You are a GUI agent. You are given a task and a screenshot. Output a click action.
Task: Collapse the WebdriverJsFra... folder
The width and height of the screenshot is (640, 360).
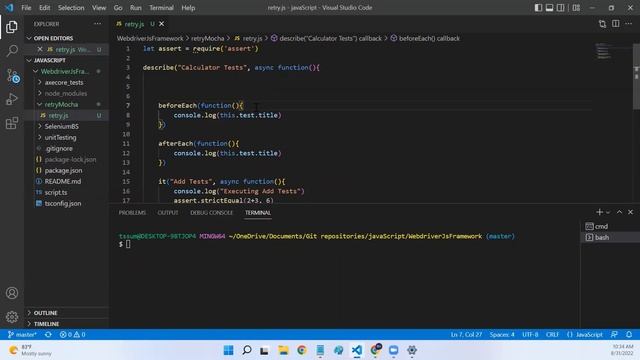(x=67, y=71)
